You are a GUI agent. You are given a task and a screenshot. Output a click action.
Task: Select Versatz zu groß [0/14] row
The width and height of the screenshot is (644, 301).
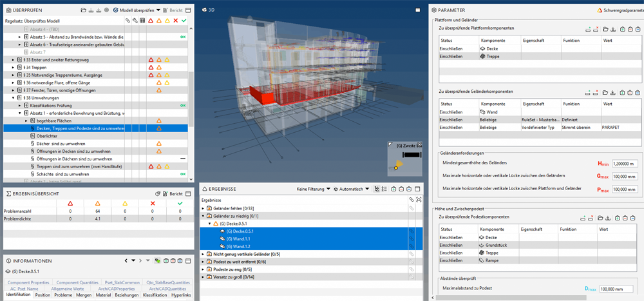(310, 277)
